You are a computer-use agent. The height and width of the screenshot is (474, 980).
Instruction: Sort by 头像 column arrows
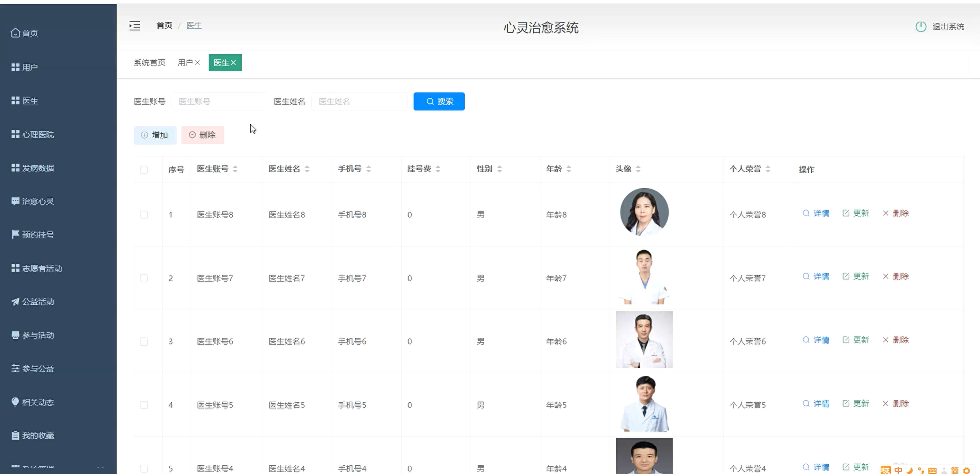point(638,169)
